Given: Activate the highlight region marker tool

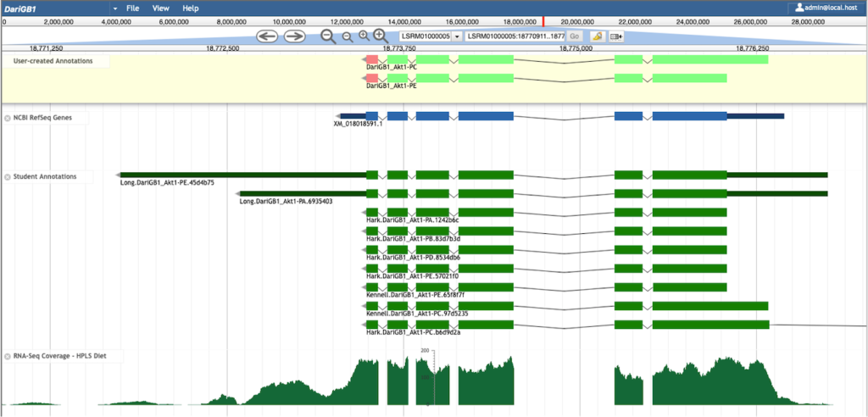Looking at the screenshot, I should [597, 36].
